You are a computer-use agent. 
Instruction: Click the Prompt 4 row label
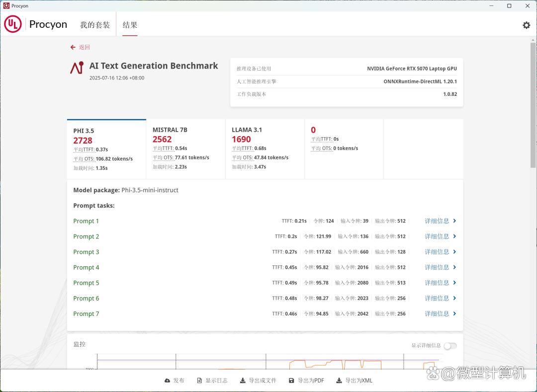pos(86,267)
